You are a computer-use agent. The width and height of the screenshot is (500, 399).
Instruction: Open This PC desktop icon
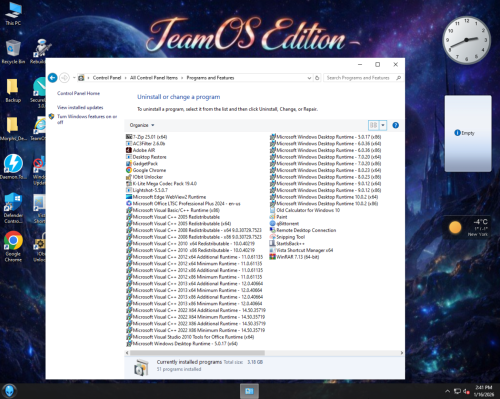pos(13,14)
